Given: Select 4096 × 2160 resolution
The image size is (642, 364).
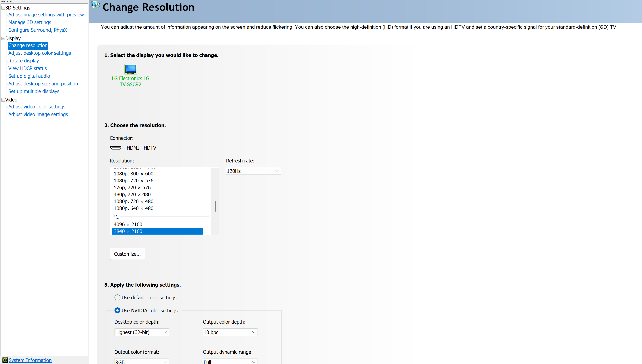Looking at the screenshot, I should 128,224.
